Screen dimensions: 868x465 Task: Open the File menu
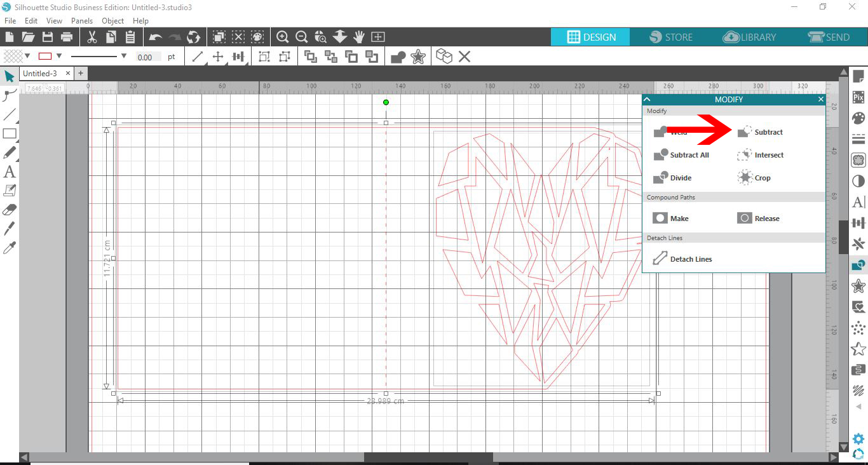(x=10, y=21)
